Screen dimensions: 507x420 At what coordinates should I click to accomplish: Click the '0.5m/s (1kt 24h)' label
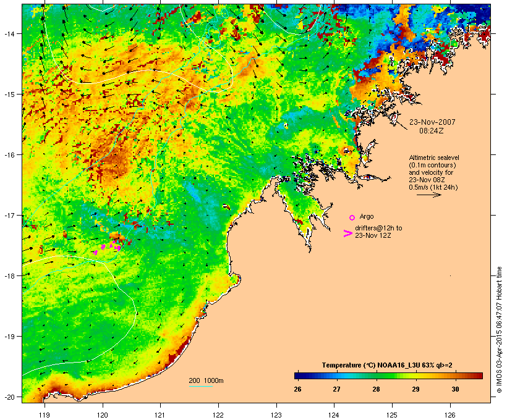point(433,187)
